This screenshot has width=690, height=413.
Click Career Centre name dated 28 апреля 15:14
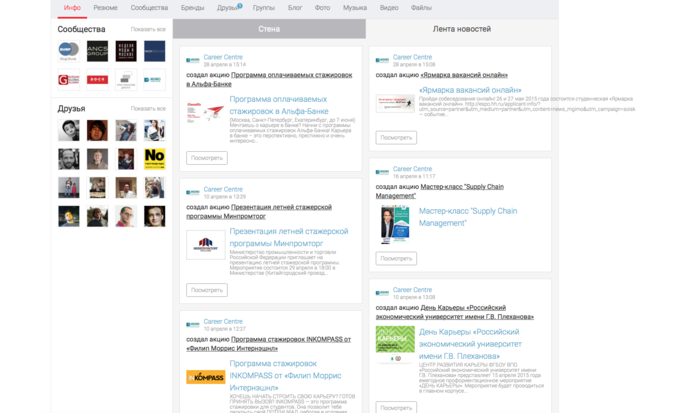coord(223,57)
